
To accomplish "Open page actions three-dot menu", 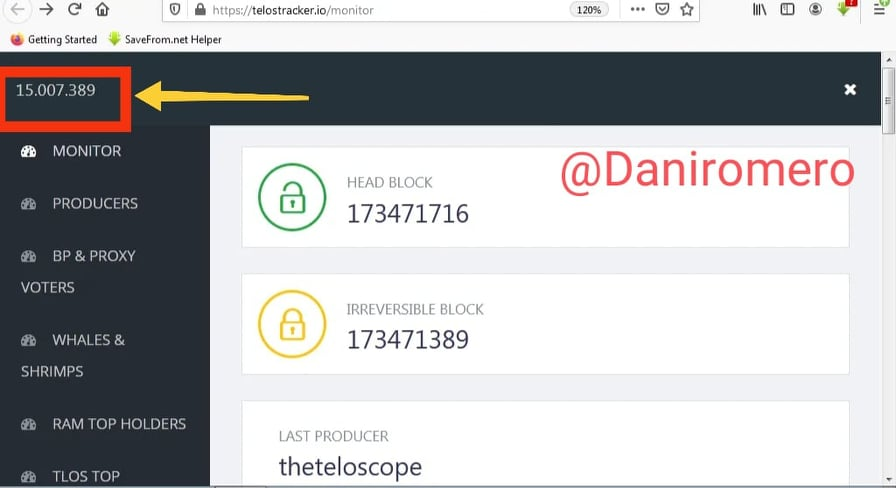I will [638, 9].
